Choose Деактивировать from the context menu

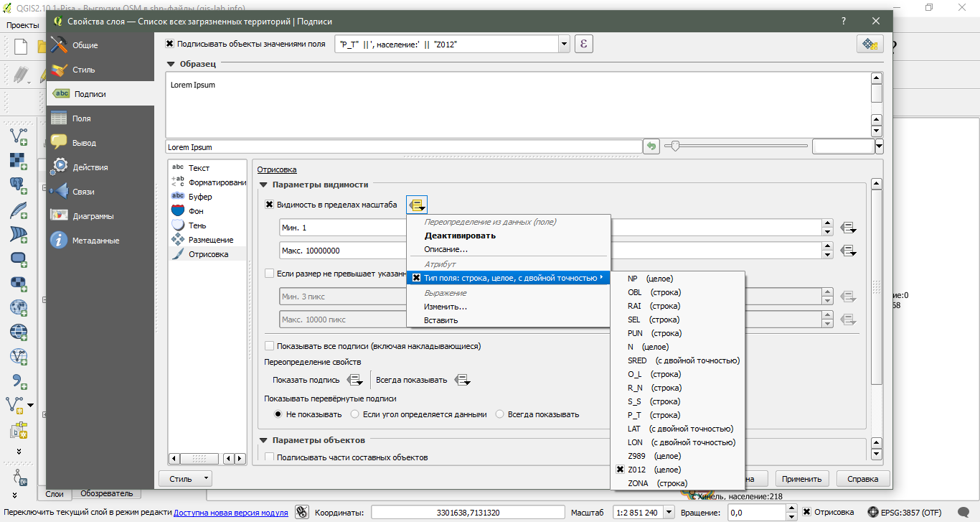coord(459,236)
